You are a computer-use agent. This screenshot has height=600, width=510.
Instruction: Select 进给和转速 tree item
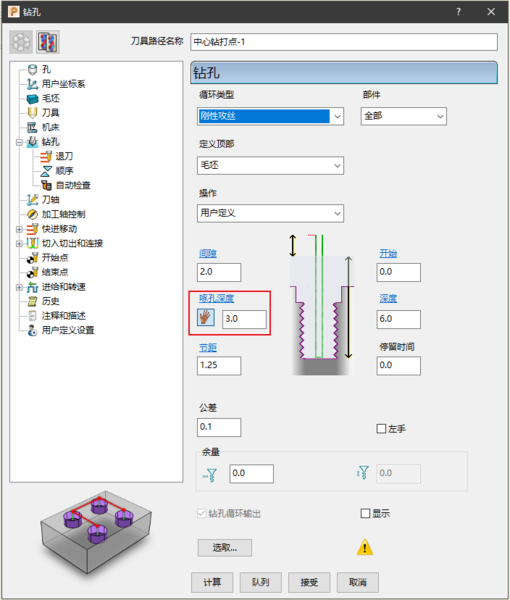coord(64,287)
